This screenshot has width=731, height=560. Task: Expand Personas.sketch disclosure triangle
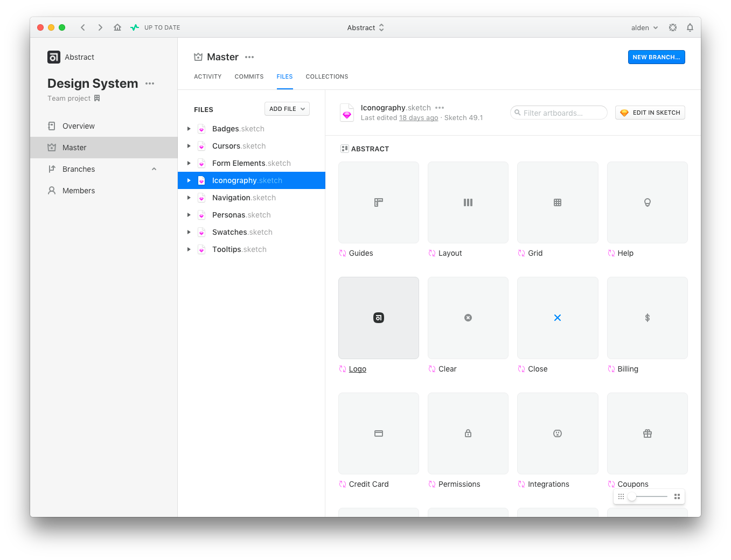[189, 215]
